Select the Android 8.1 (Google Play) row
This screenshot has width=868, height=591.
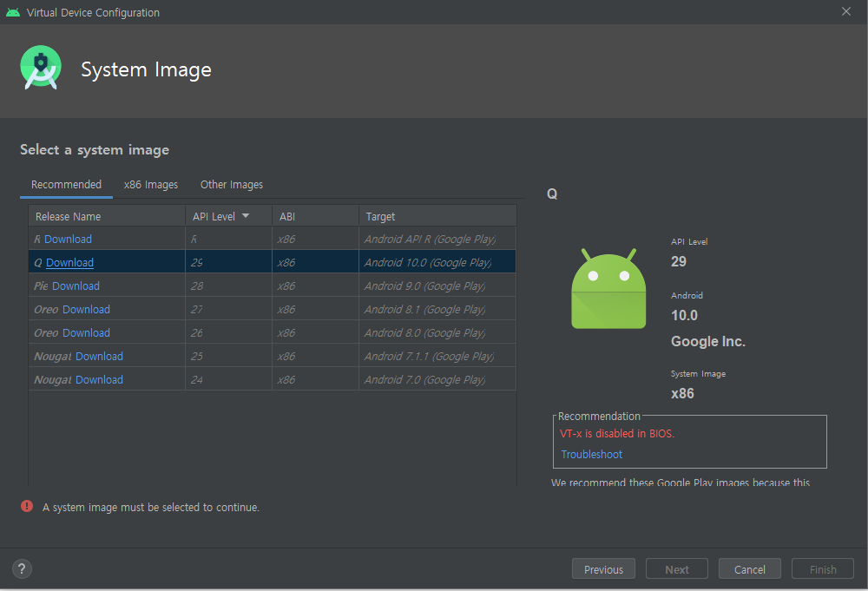273,309
